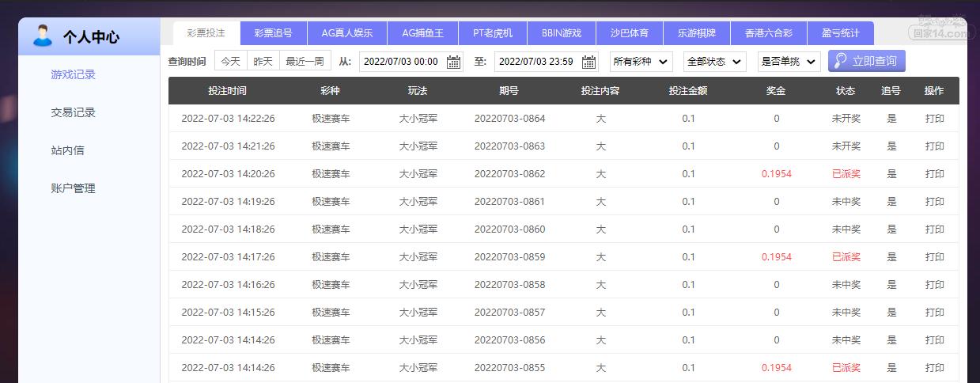Open 账户管理 in the sidebar

73,188
